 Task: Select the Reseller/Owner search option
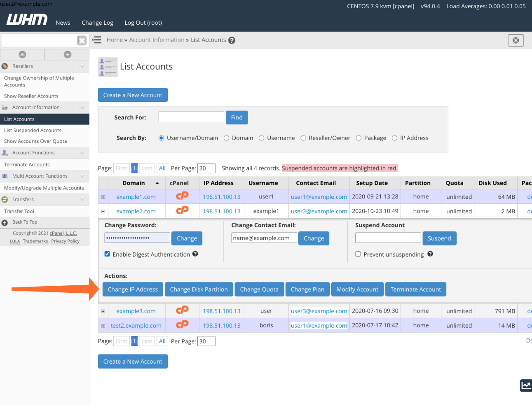pyautogui.click(x=303, y=138)
